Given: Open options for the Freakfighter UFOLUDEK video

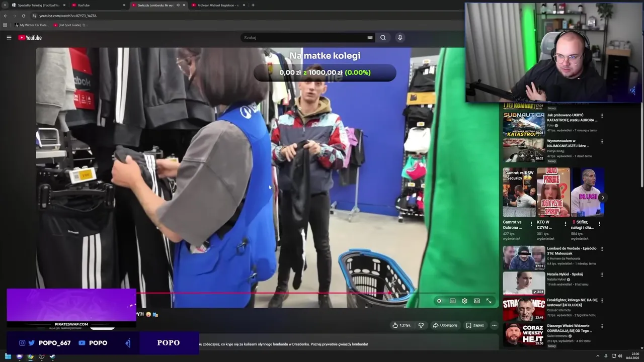Looking at the screenshot, I should 602,301.
